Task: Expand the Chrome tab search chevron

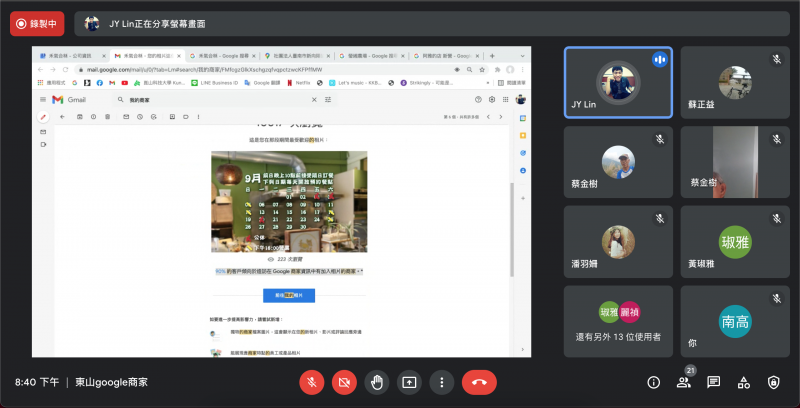Action: pyautogui.click(x=522, y=56)
